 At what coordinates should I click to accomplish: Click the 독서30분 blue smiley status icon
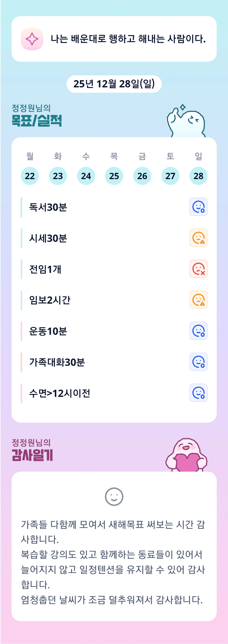pos(198,207)
